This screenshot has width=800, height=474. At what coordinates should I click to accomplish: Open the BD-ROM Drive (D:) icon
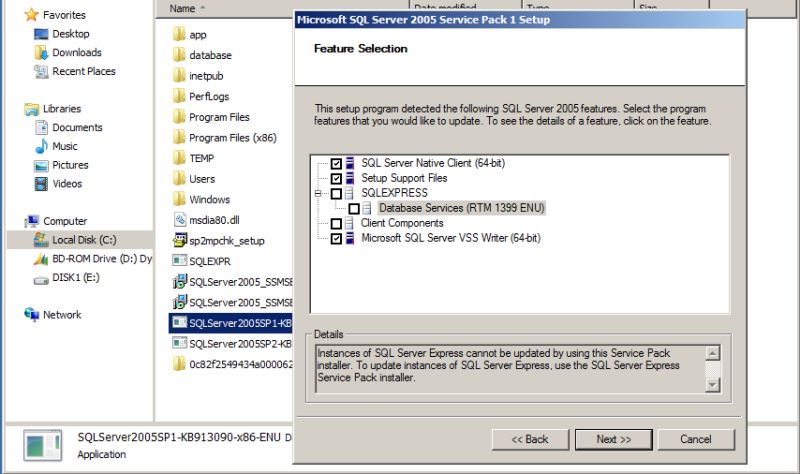tap(41, 259)
